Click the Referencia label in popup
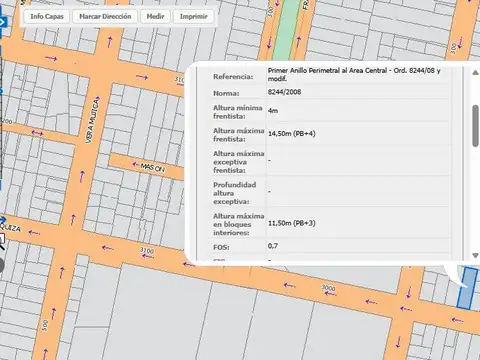The image size is (480, 360). tap(233, 77)
